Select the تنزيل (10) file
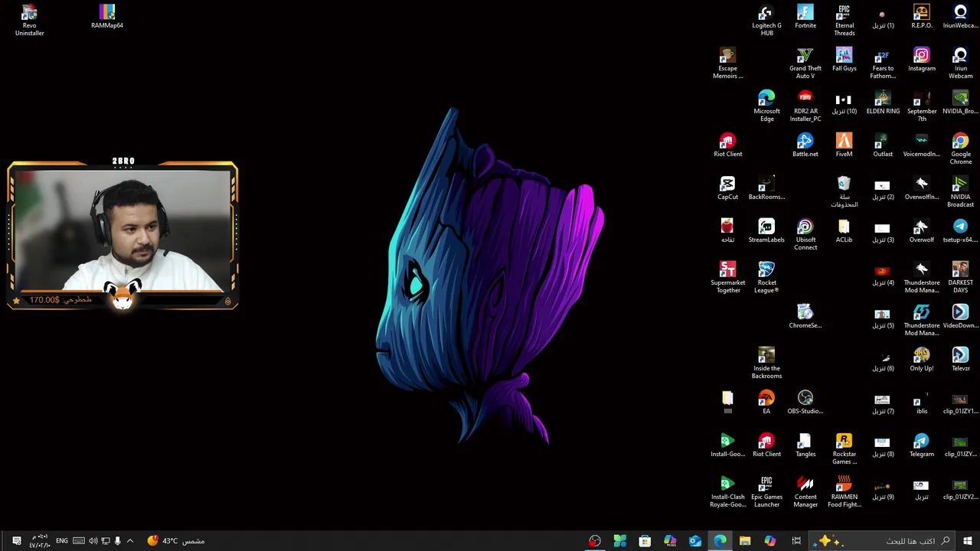Image resolution: width=980 pixels, height=551 pixels. click(844, 103)
